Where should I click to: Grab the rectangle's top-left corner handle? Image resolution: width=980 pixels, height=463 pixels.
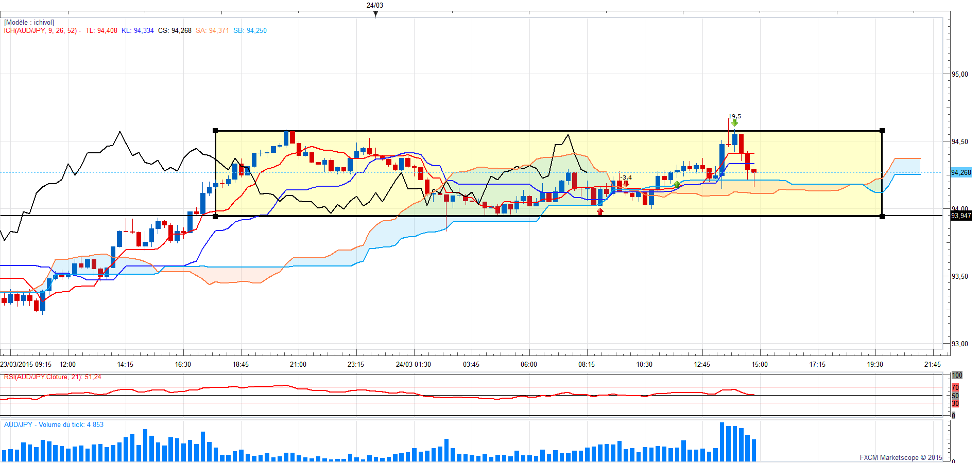coord(215,131)
